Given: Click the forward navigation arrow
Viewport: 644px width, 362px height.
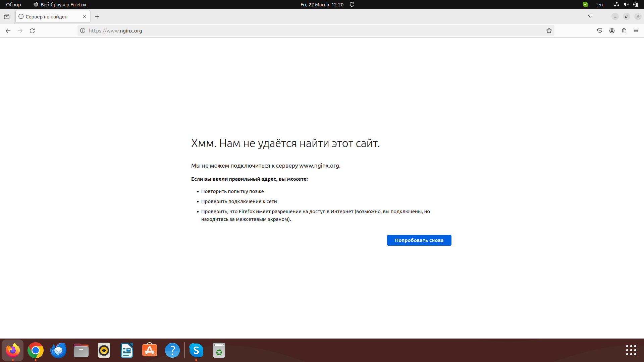Looking at the screenshot, I should coord(20,31).
